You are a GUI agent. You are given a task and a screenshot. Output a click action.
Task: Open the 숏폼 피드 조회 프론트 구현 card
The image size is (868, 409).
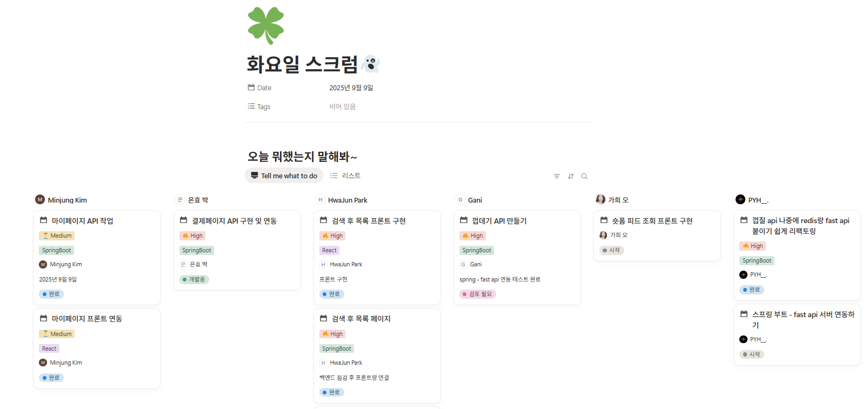coord(652,220)
